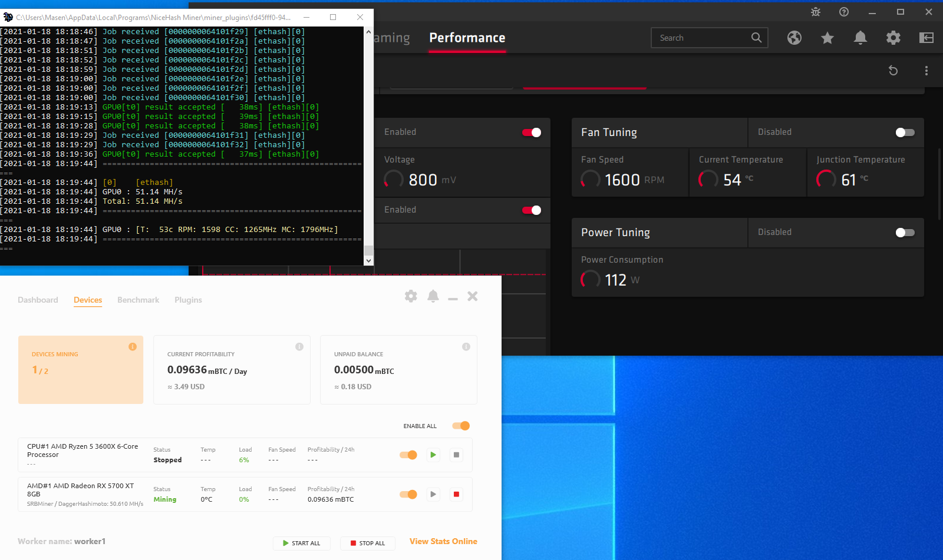This screenshot has width=943, height=560.
Task: Click the miner console window title icon
Action: (x=8, y=17)
